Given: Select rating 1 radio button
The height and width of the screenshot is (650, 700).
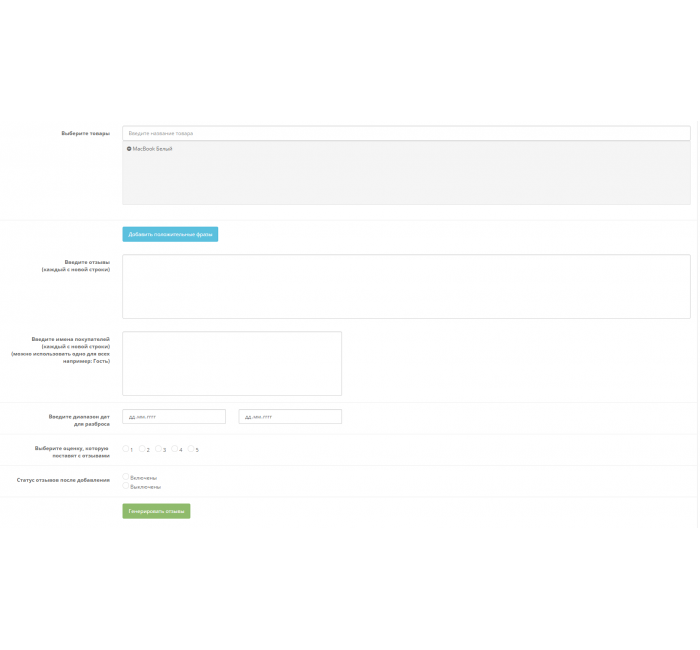Looking at the screenshot, I should [125, 449].
